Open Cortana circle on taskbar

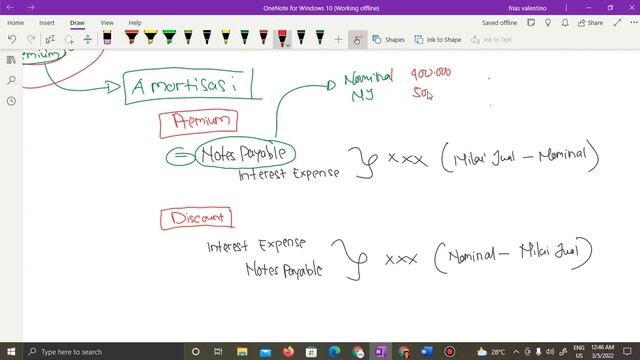pyautogui.click(x=196, y=351)
